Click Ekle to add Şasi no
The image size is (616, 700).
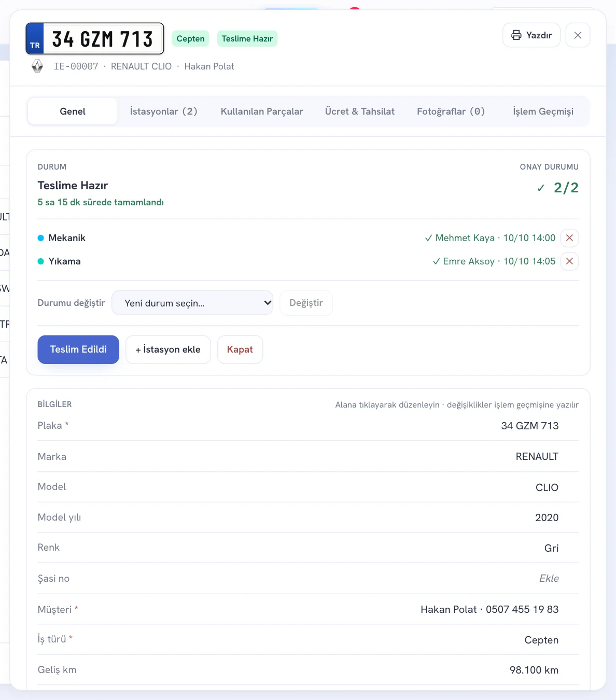tap(549, 578)
